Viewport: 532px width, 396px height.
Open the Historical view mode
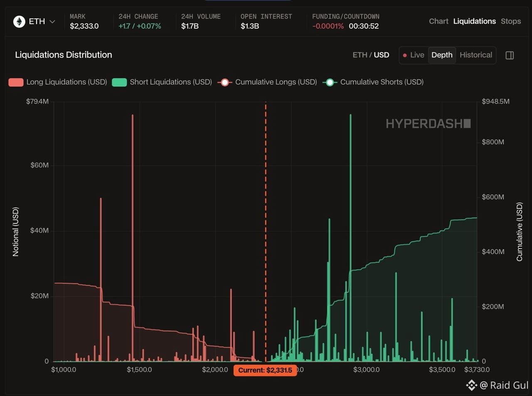click(x=476, y=55)
